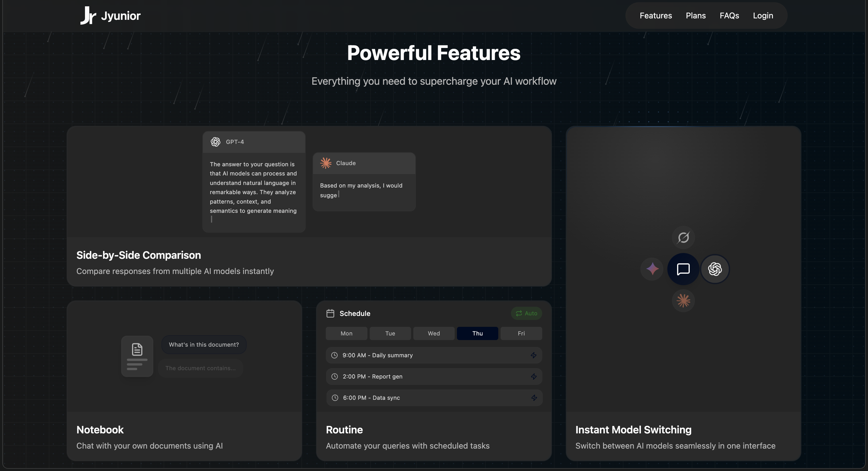
Task: Click the What's in this document input field
Action: pos(204,344)
